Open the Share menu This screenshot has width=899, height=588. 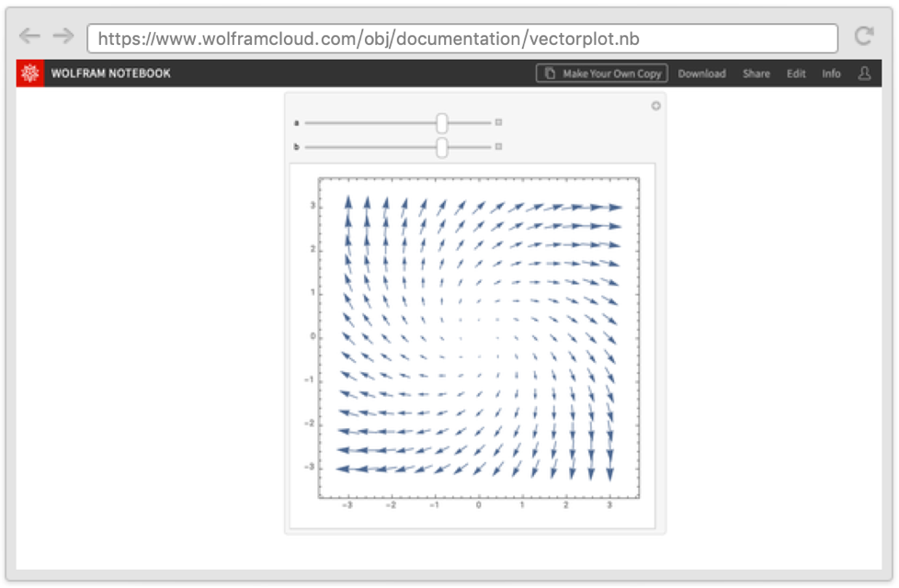(757, 73)
